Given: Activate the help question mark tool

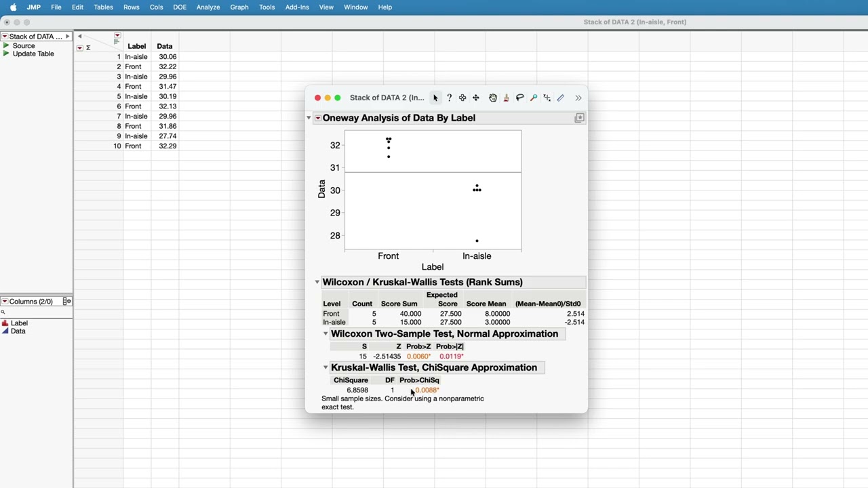Looking at the screenshot, I should pyautogui.click(x=449, y=98).
